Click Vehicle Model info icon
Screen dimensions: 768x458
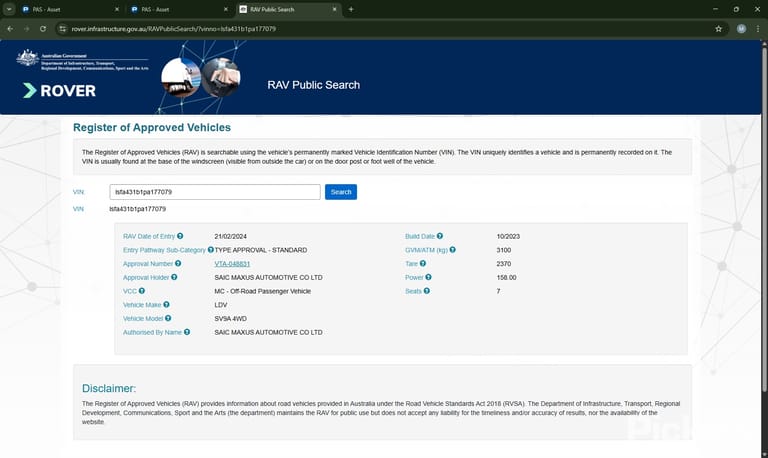click(x=168, y=318)
